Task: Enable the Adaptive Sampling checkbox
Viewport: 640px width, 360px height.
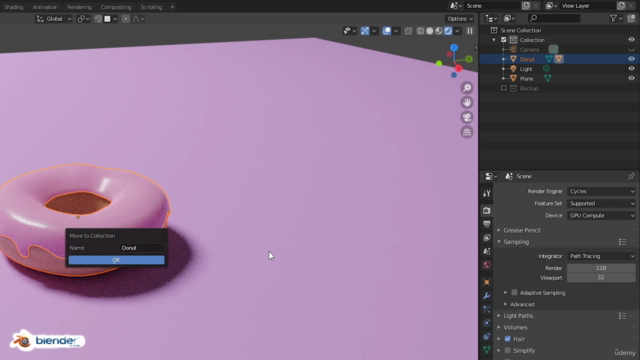Action: click(x=514, y=293)
